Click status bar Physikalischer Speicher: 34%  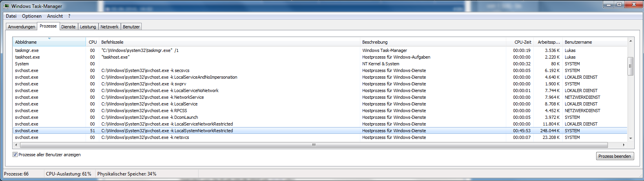click(x=127, y=174)
